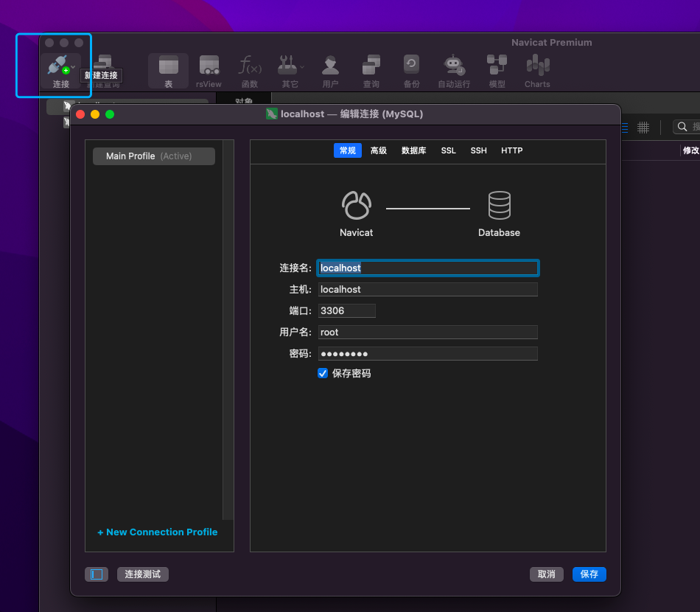This screenshot has width=700, height=612.
Task: Select the 常规 (General) tab
Action: 348,150
